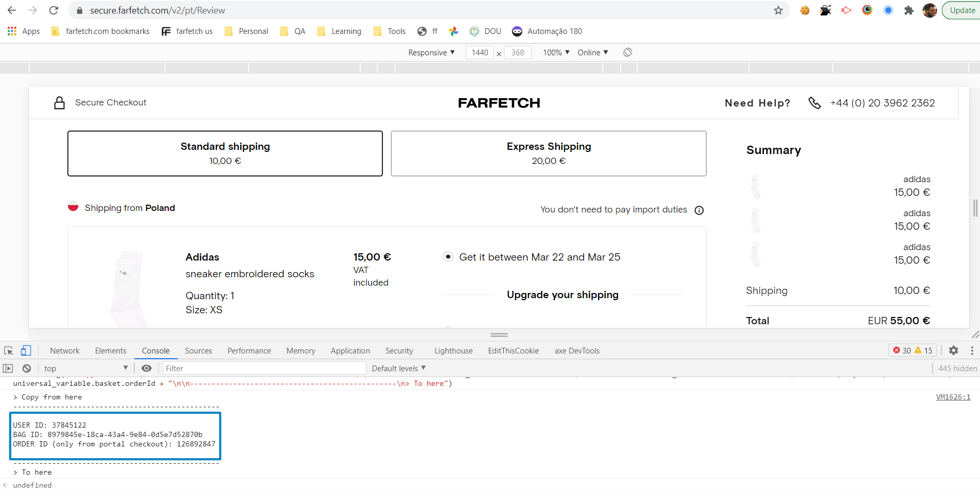Go forward in browser history
The width and height of the screenshot is (980, 495).
point(32,10)
